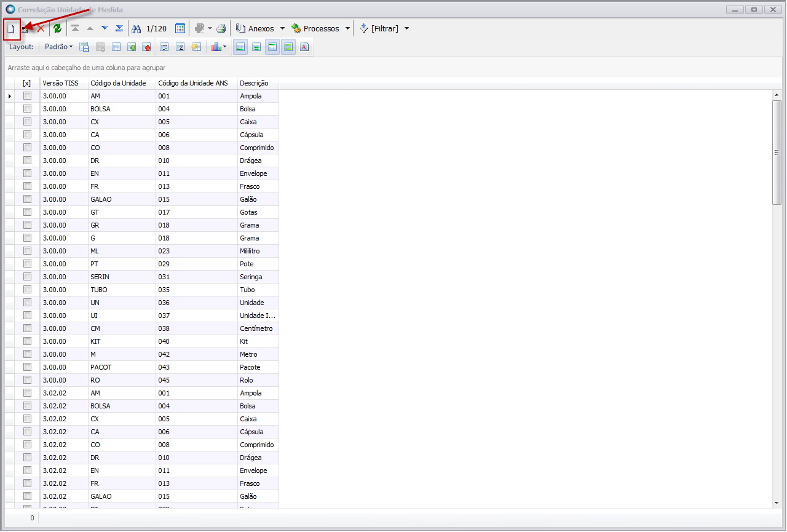The image size is (787, 532).
Task: Check the box in the KIT row
Action: [x=27, y=341]
